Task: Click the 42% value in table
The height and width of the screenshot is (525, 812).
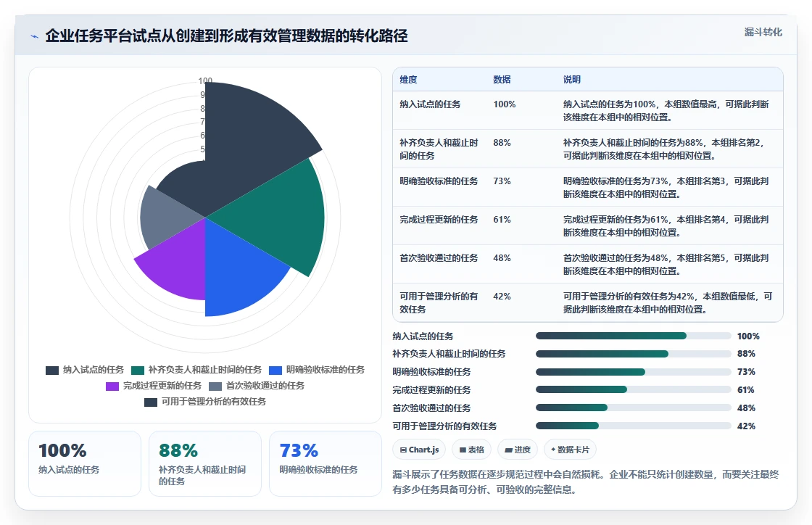Action: click(502, 296)
